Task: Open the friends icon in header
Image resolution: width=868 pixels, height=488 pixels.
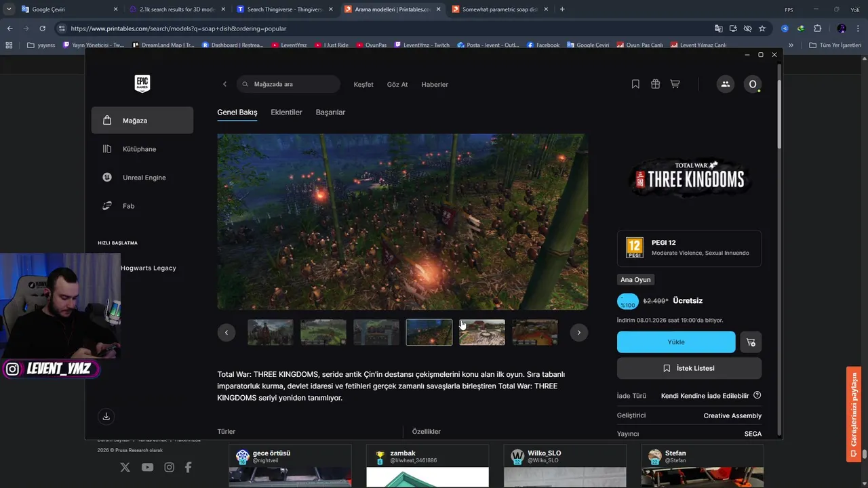Action: 725,84
